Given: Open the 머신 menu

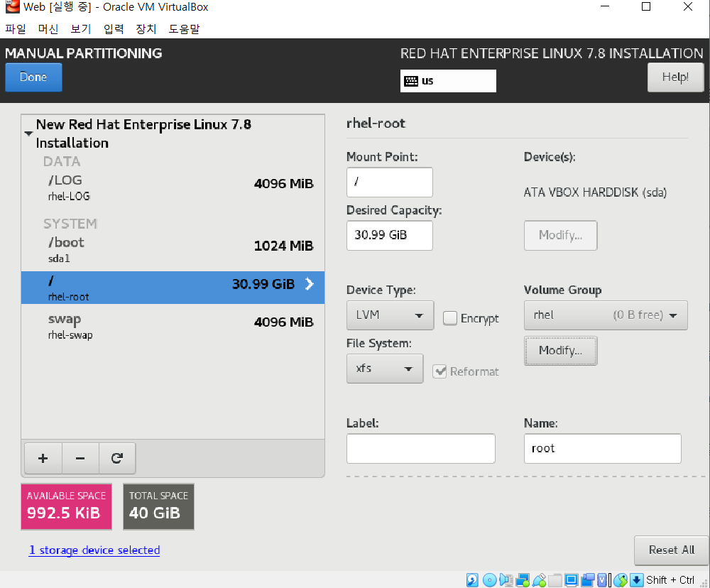Looking at the screenshot, I should 48,29.
